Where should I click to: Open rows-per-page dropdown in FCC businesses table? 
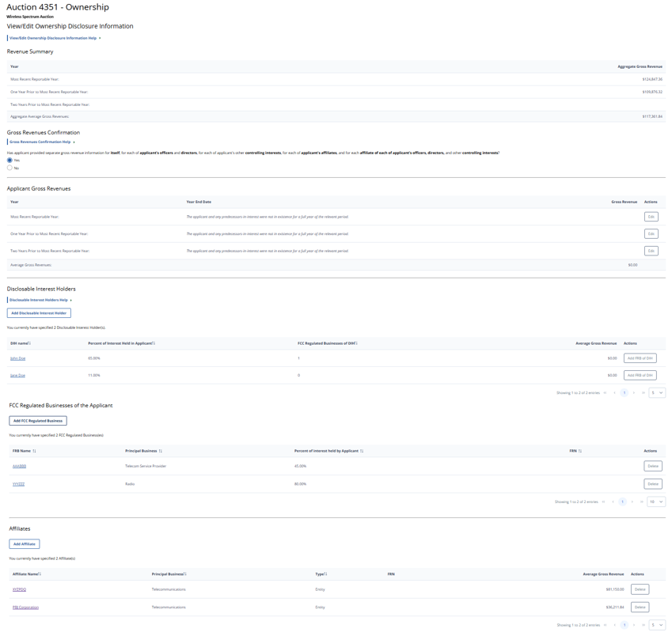click(656, 502)
